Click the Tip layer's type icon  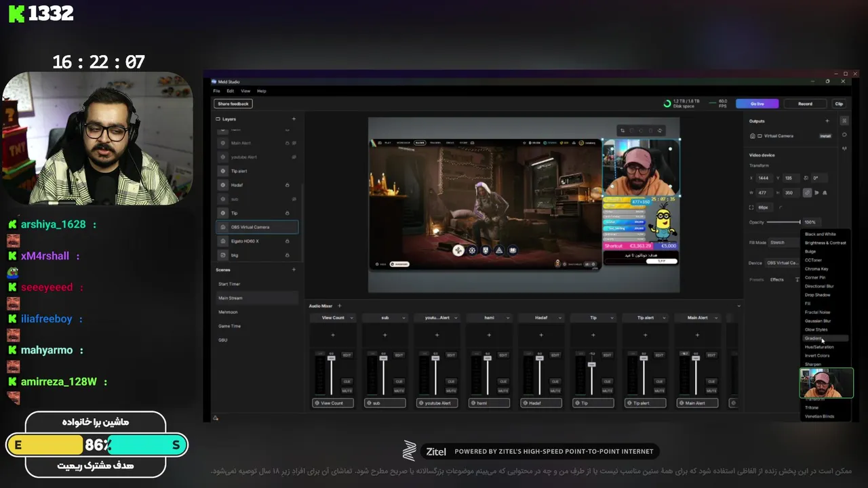(x=223, y=213)
